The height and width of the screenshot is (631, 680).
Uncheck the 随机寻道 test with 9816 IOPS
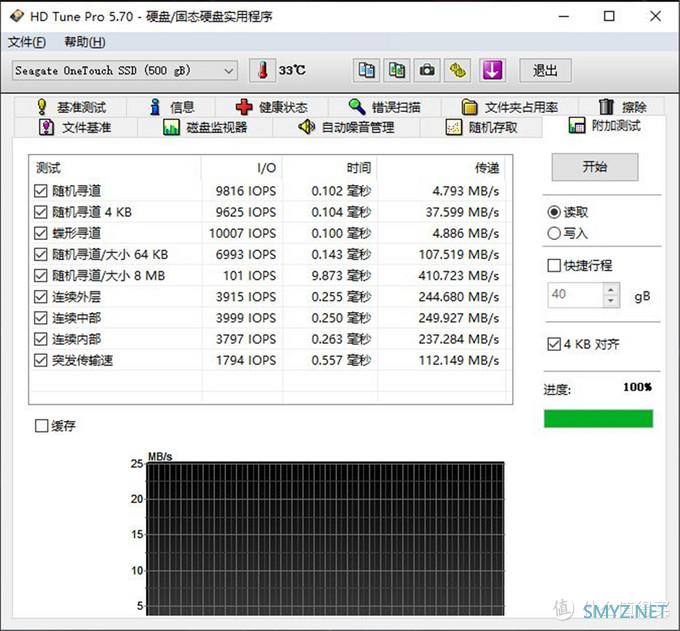point(41,191)
